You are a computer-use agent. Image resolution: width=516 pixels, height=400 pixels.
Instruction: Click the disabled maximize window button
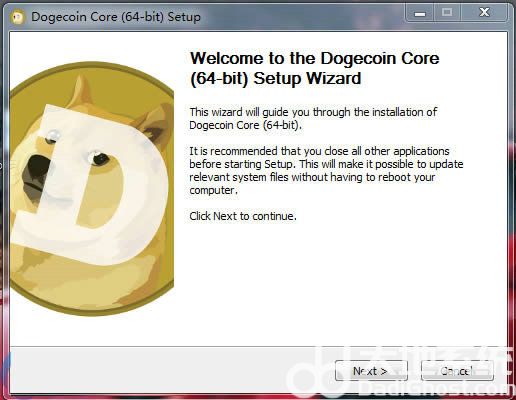click(x=447, y=13)
